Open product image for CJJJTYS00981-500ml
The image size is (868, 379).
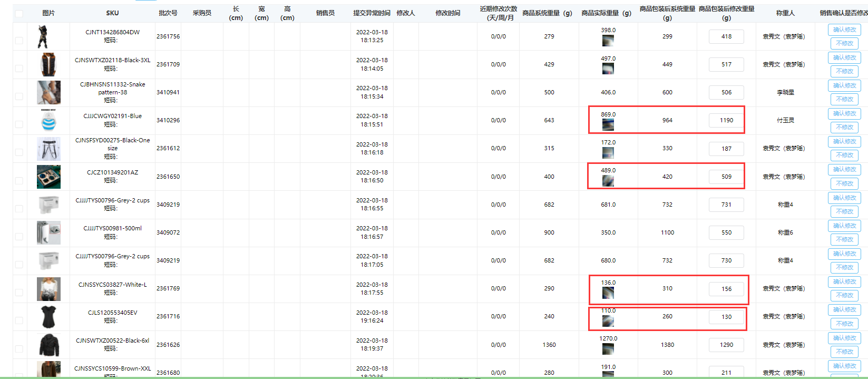[x=48, y=232]
